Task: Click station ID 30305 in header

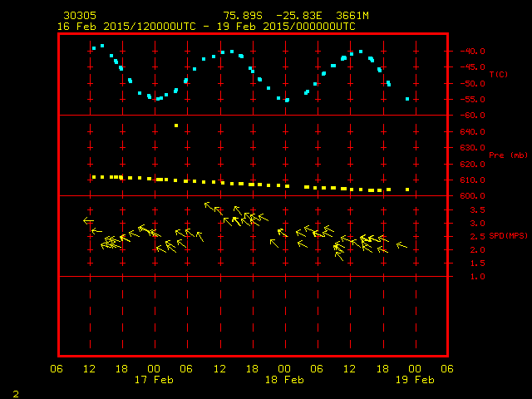Action: [x=79, y=16]
